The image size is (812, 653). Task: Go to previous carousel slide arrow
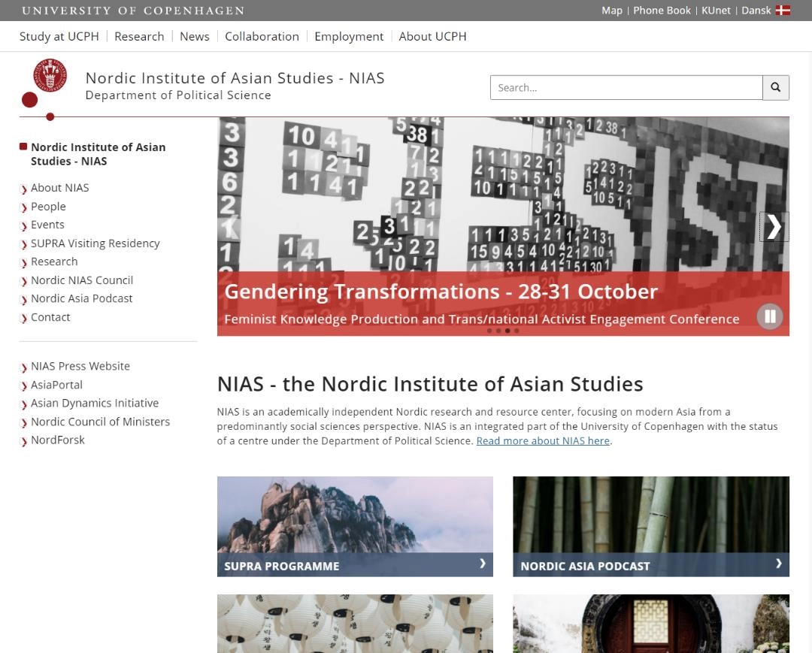230,227
